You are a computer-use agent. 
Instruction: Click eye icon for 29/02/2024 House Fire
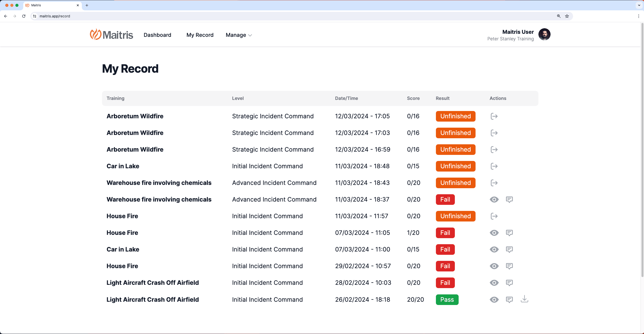pos(494,266)
